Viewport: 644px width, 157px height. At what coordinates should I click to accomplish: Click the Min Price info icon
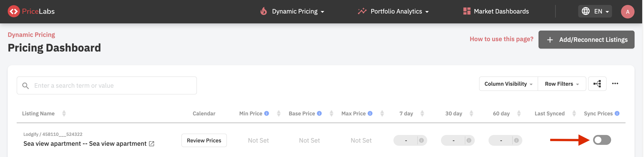pos(267,113)
